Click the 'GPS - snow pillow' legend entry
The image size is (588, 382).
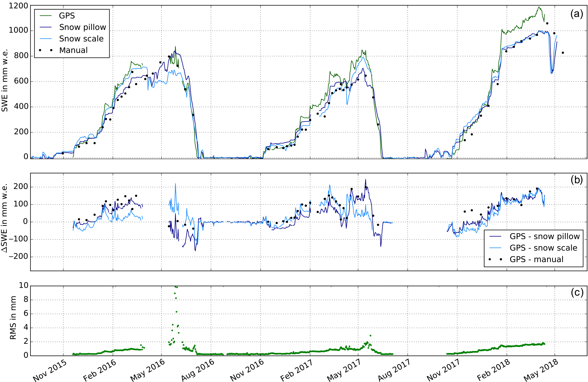point(544,237)
